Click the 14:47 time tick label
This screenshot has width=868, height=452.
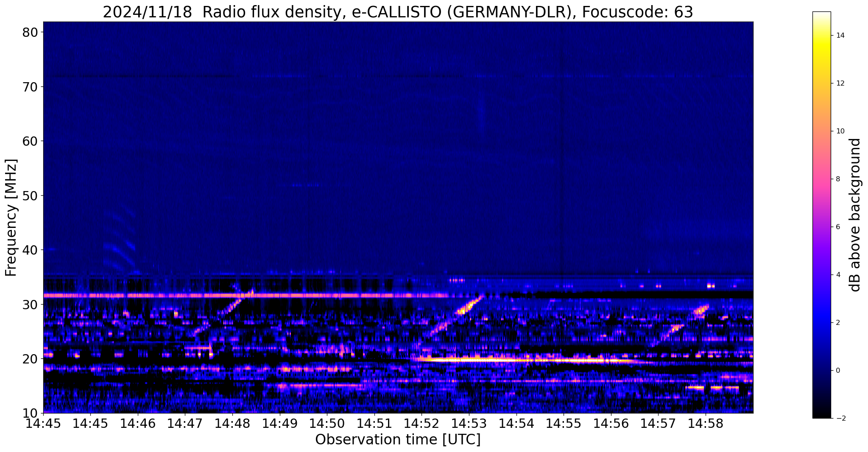[185, 424]
